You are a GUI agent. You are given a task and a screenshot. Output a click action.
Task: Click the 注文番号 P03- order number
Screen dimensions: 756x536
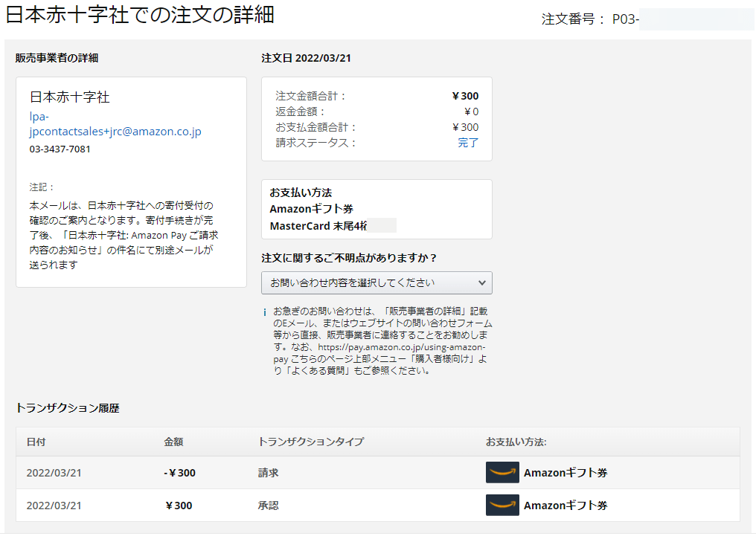(x=590, y=19)
